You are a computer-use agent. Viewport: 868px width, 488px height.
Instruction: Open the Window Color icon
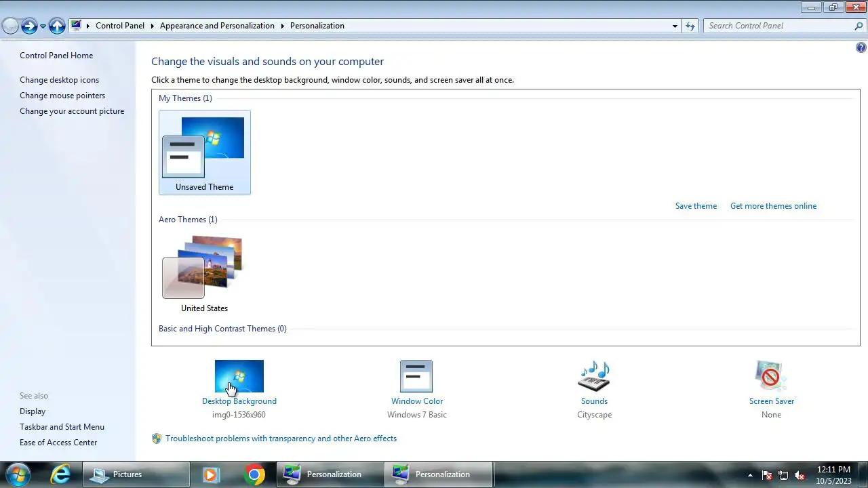coord(416,376)
